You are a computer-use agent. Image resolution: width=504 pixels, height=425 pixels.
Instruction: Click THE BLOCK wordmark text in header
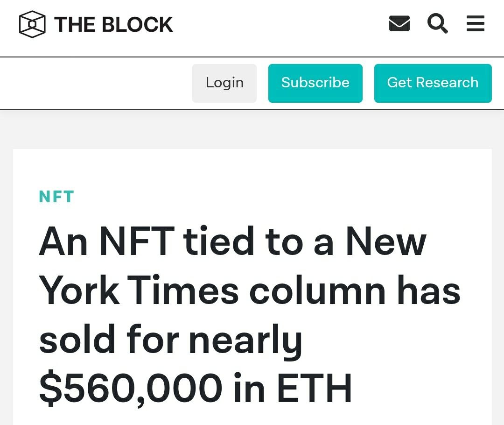[113, 24]
